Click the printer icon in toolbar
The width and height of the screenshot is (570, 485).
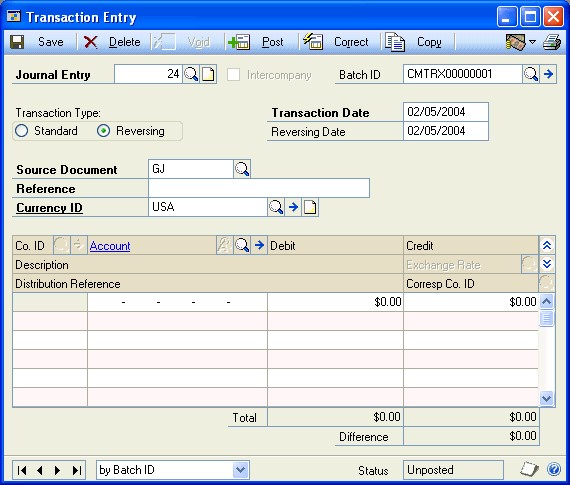[552, 42]
